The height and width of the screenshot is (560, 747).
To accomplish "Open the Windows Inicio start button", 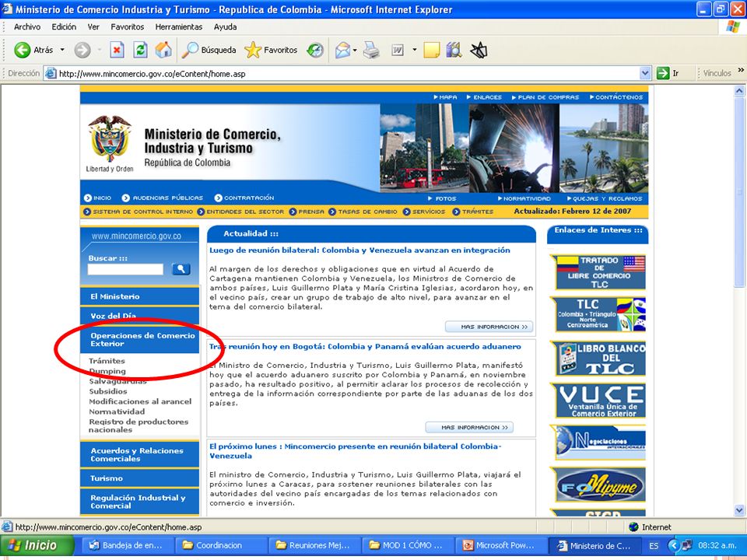I will tap(37, 545).
